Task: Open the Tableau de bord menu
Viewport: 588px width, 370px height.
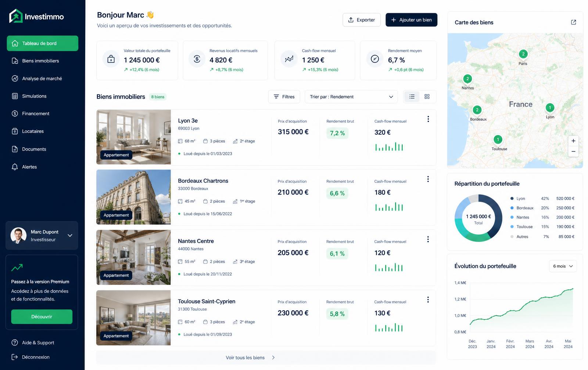Action: tap(43, 43)
